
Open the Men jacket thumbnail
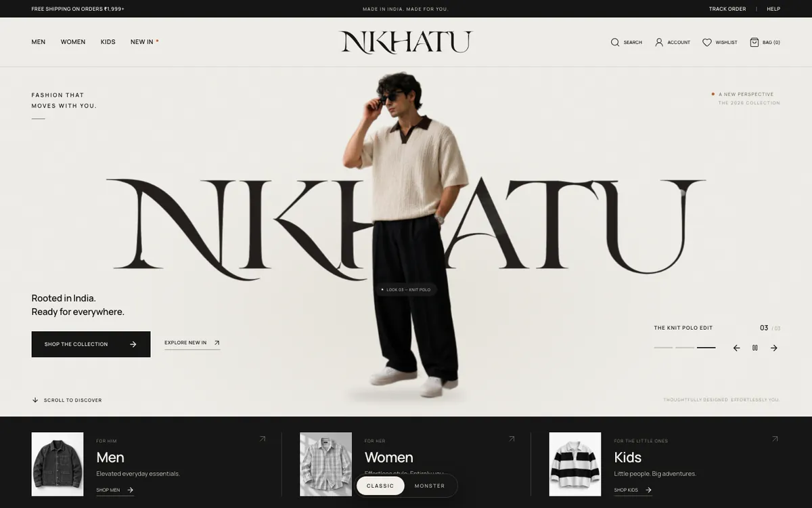[x=58, y=464]
